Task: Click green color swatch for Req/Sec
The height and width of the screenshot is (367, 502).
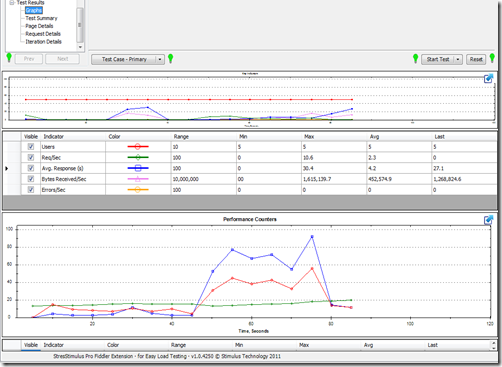Action: pyautogui.click(x=138, y=157)
